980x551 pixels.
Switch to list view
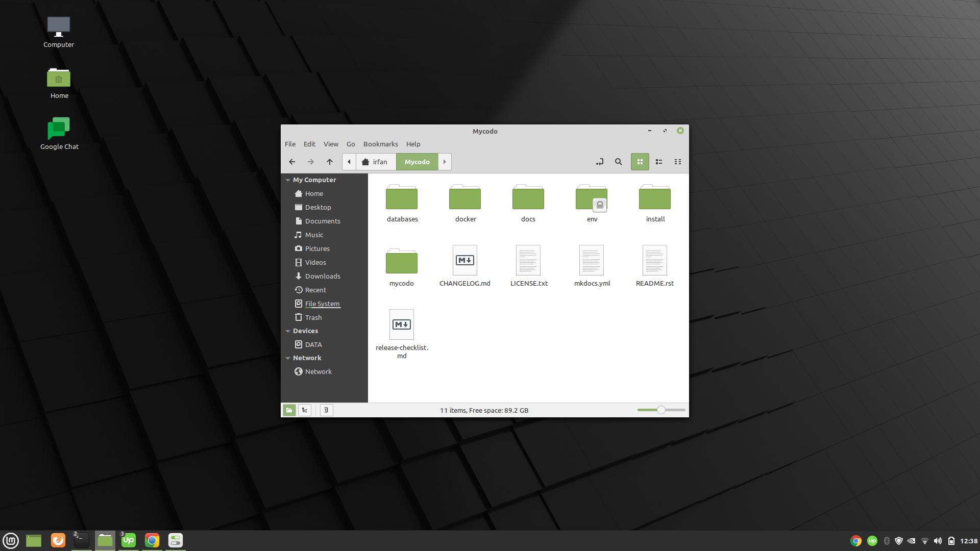click(659, 162)
